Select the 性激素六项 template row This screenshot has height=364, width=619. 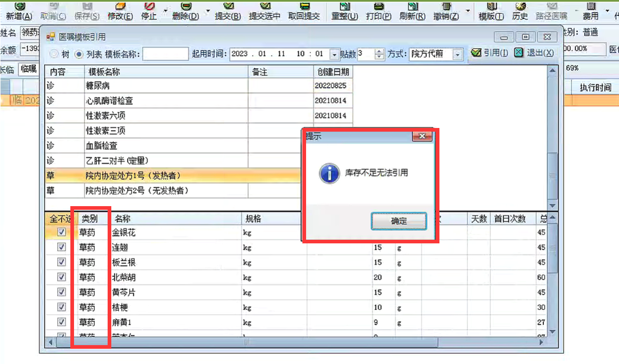pyautogui.click(x=198, y=115)
